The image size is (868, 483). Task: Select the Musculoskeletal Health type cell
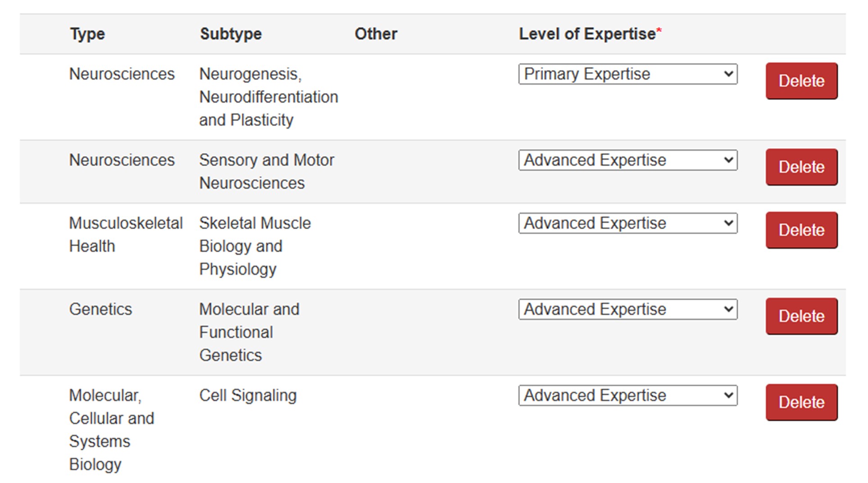click(126, 235)
